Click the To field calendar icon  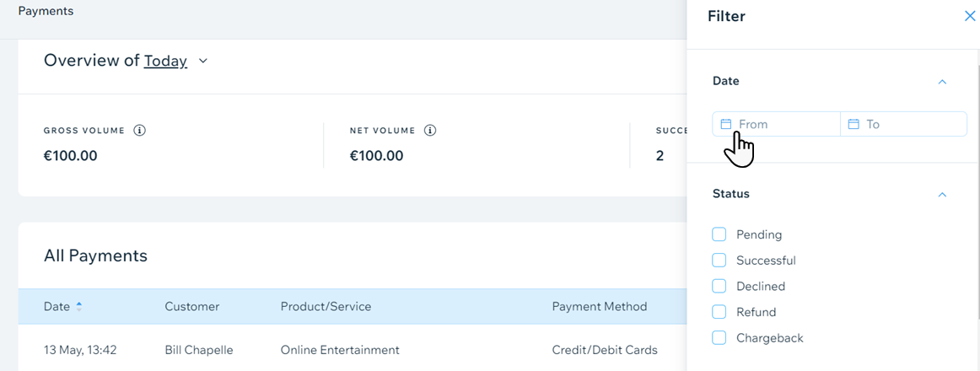853,124
